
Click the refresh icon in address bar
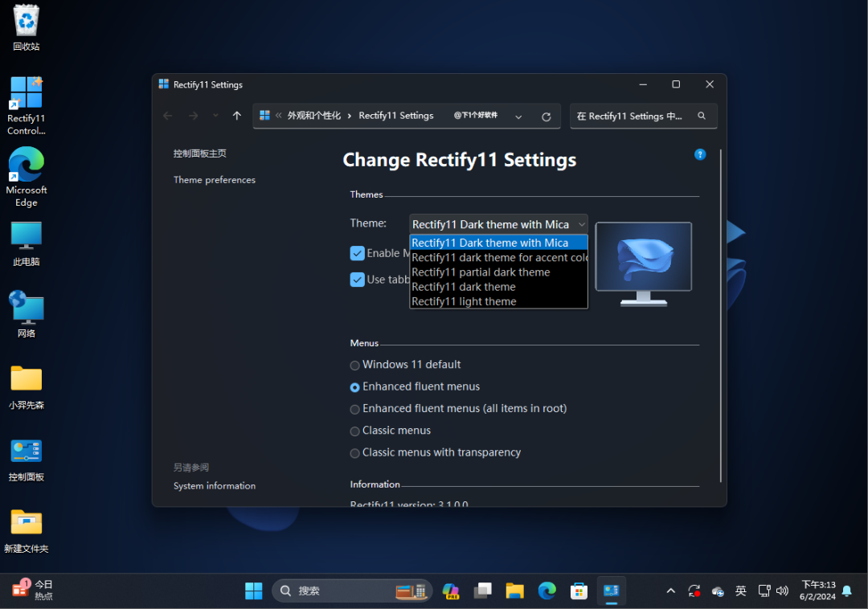point(547,116)
